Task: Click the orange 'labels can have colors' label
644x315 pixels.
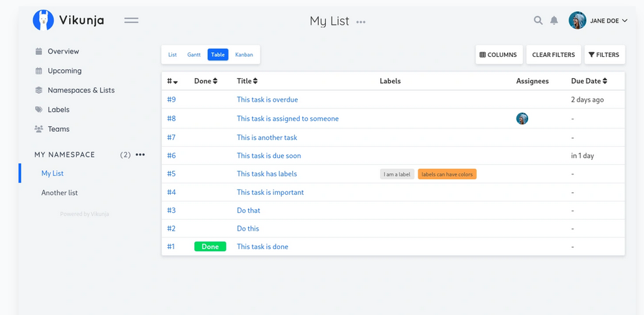Action: (x=446, y=174)
